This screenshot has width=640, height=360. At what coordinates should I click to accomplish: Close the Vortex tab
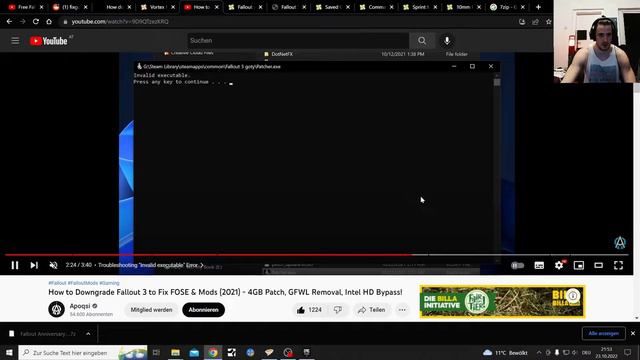173,7
